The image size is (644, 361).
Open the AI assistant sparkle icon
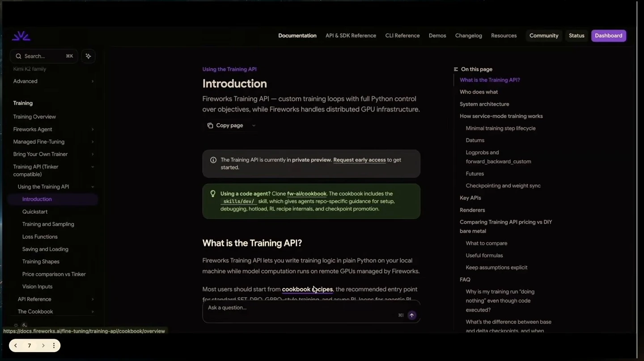88,56
